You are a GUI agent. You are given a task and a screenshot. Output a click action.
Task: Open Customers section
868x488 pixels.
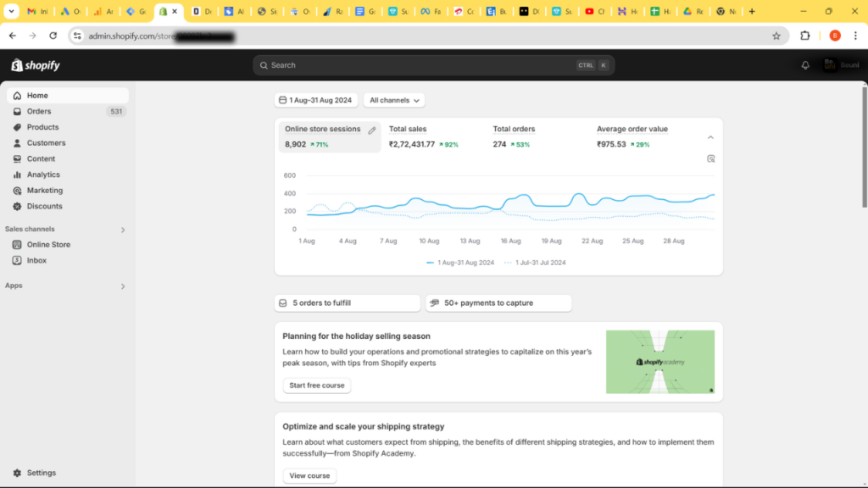click(x=68, y=142)
